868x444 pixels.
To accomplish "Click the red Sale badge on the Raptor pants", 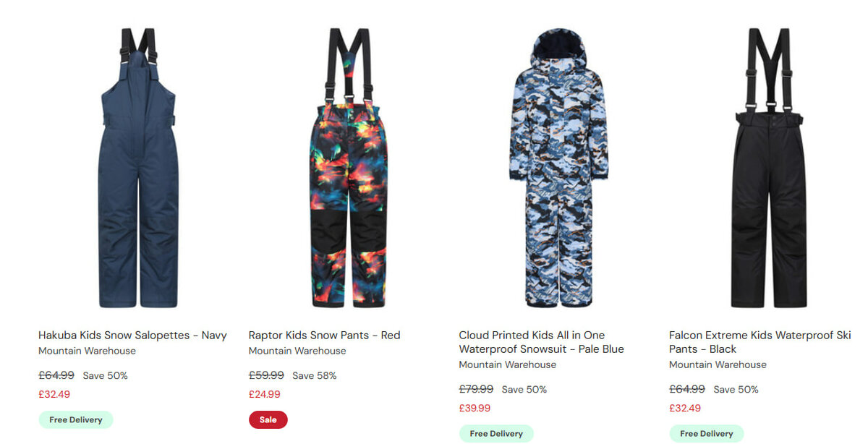I will (x=268, y=420).
